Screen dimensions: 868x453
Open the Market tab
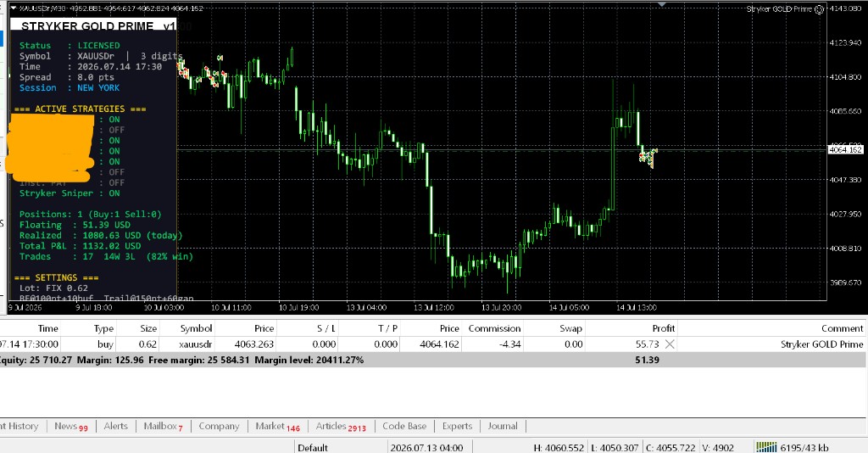tap(278, 427)
